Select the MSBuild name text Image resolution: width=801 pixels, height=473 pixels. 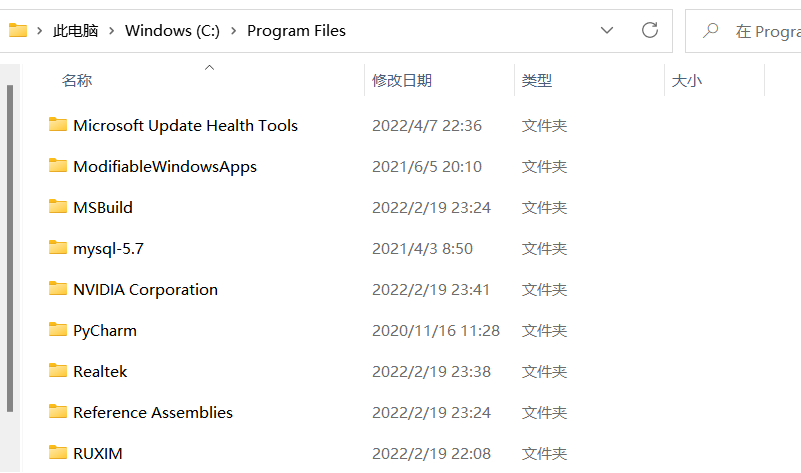(103, 207)
